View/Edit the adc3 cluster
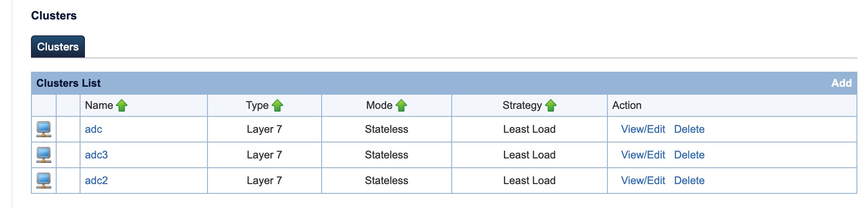 pyautogui.click(x=643, y=155)
